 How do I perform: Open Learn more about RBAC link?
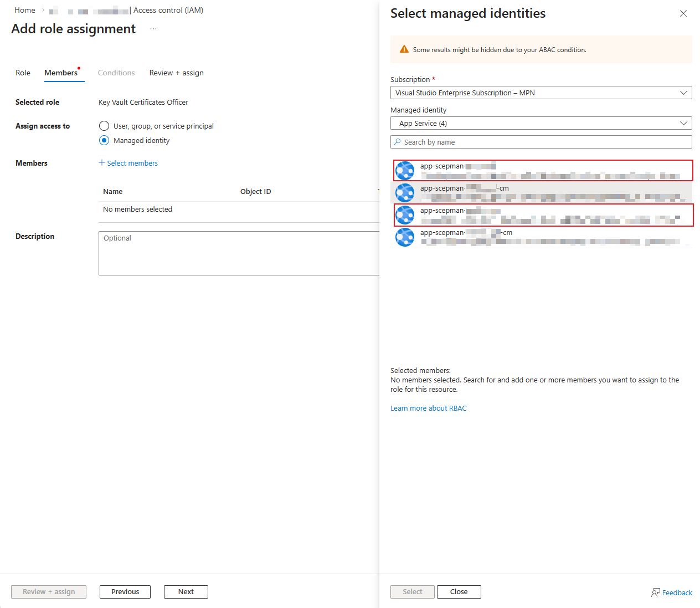428,408
